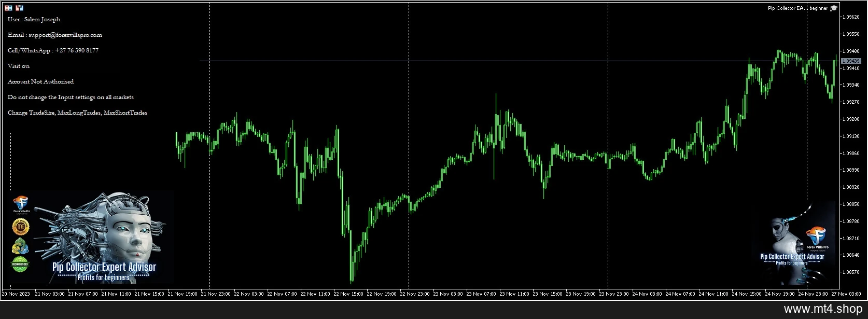
Task: Click 'Change TradeSize, MaxLongTrades, MaxShortTrades' line
Action: 77,113
